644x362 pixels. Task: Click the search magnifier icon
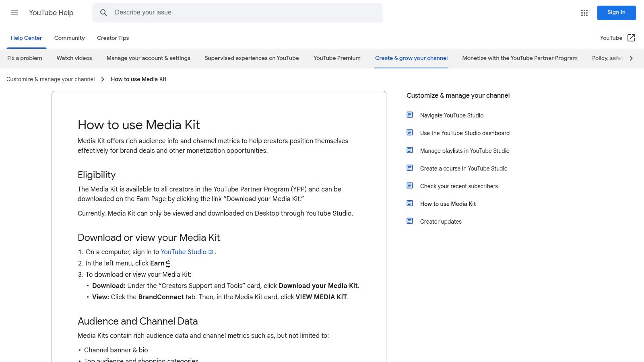(x=103, y=12)
